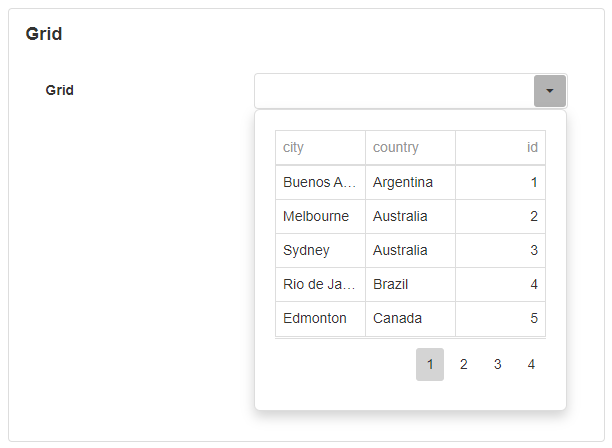Select page 1 in the pager
The height and width of the screenshot is (448, 612).
tap(430, 365)
